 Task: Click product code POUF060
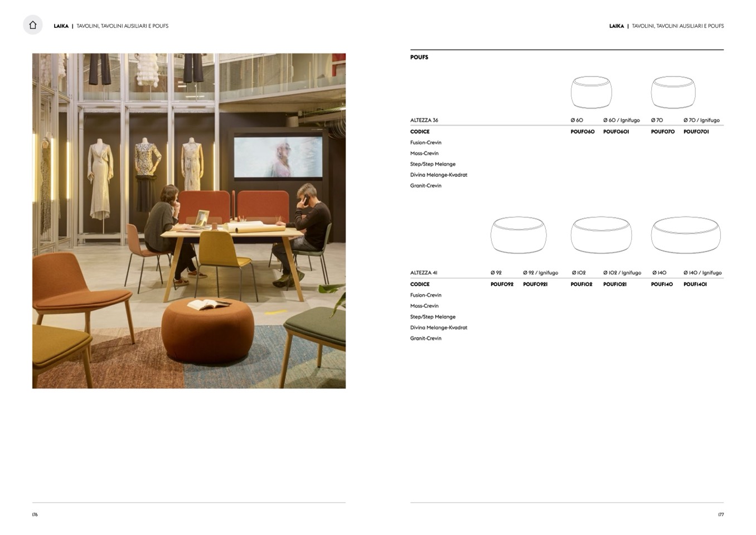582,132
